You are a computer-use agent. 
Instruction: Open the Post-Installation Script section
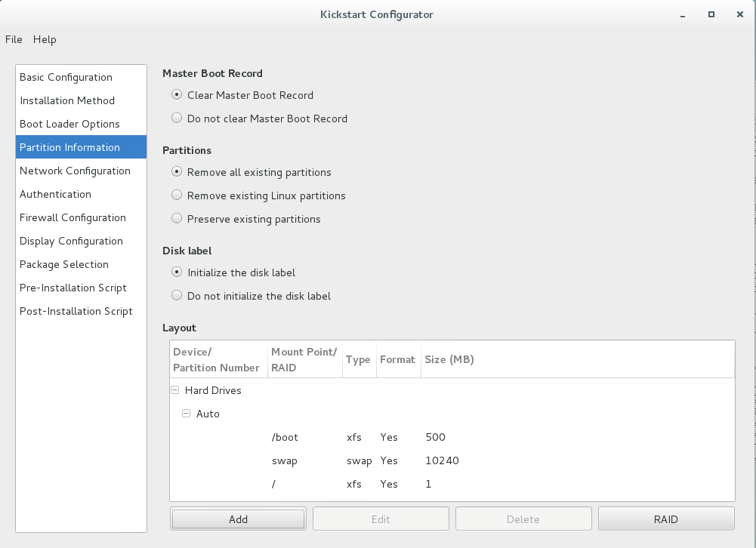(x=74, y=311)
